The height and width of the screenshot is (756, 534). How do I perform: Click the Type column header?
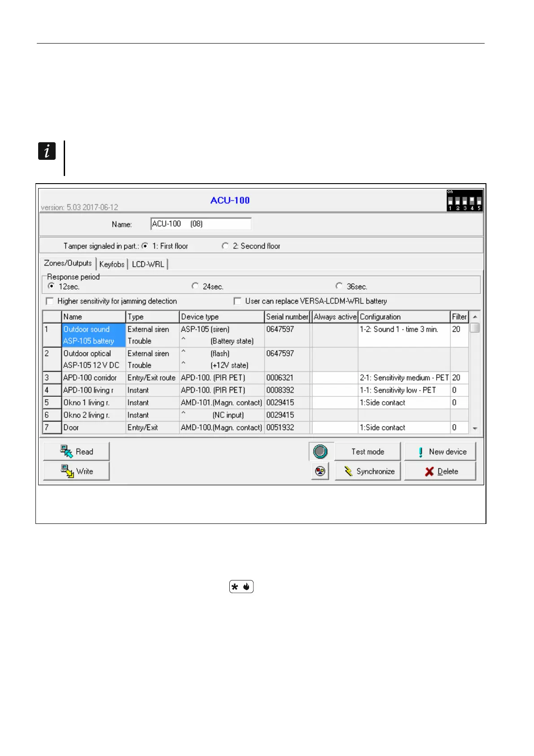coord(153,317)
